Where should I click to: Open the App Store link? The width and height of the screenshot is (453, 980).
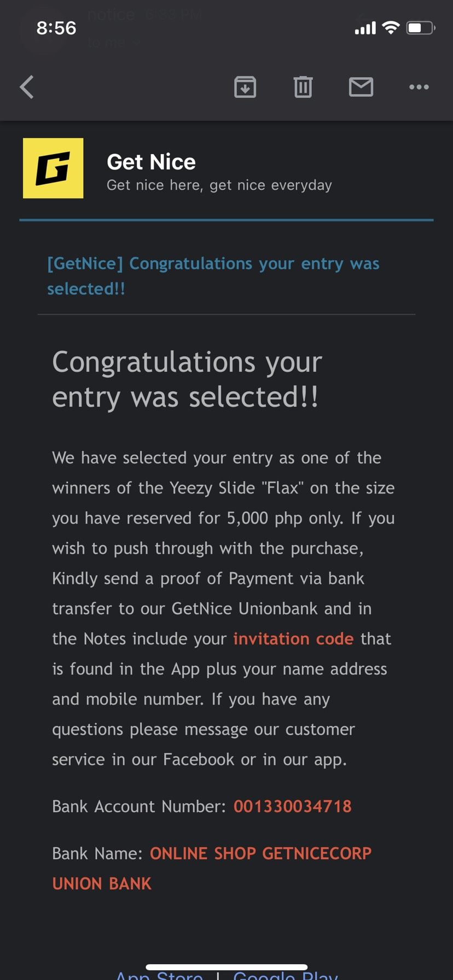(x=159, y=975)
